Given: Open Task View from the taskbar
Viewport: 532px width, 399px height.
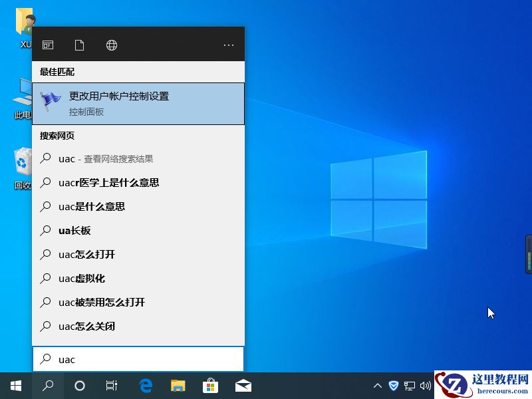Looking at the screenshot, I should [x=111, y=386].
